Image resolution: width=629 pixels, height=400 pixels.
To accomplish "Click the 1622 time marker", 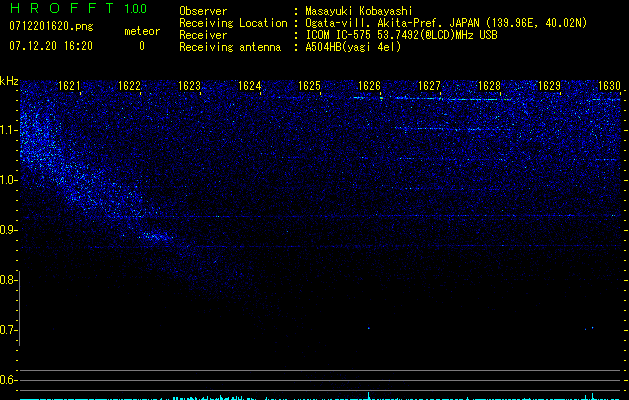I will pyautogui.click(x=129, y=86).
